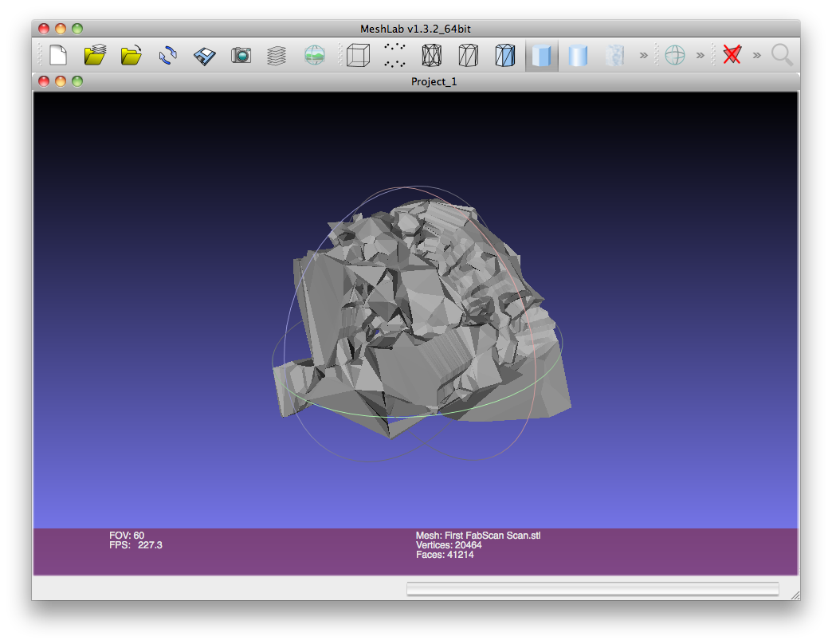832x644 pixels.
Task: Activate the zoom magnifier tool
Action: point(781,55)
